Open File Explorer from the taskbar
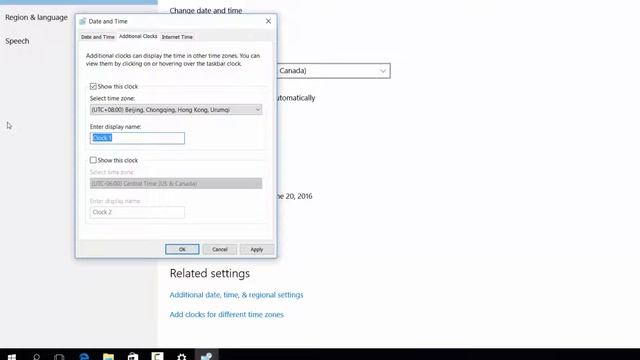 click(x=108, y=357)
